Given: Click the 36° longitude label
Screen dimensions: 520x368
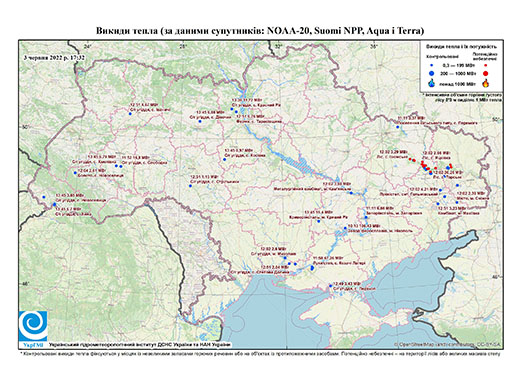Looking at the screenshot, I should 374,46.
